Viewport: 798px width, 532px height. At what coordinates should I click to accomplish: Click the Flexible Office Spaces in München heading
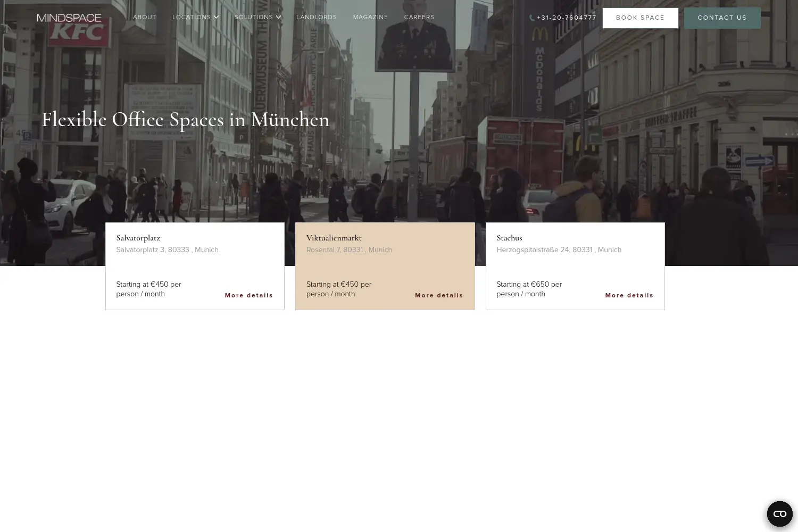click(186, 120)
